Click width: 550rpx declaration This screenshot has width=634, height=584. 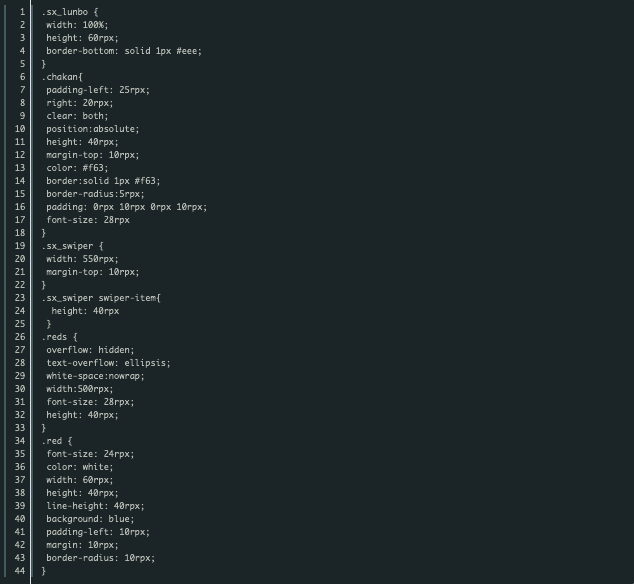(x=82, y=259)
